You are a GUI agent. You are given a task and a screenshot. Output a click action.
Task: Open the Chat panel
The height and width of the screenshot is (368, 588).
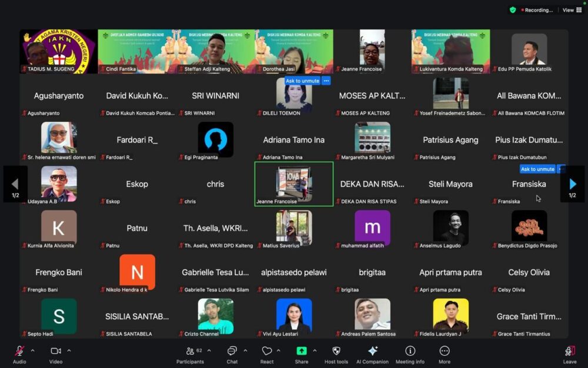click(x=232, y=352)
